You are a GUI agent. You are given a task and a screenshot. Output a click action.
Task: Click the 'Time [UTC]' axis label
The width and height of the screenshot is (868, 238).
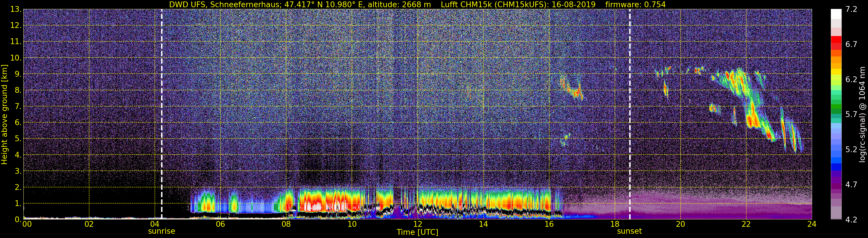tap(417, 232)
